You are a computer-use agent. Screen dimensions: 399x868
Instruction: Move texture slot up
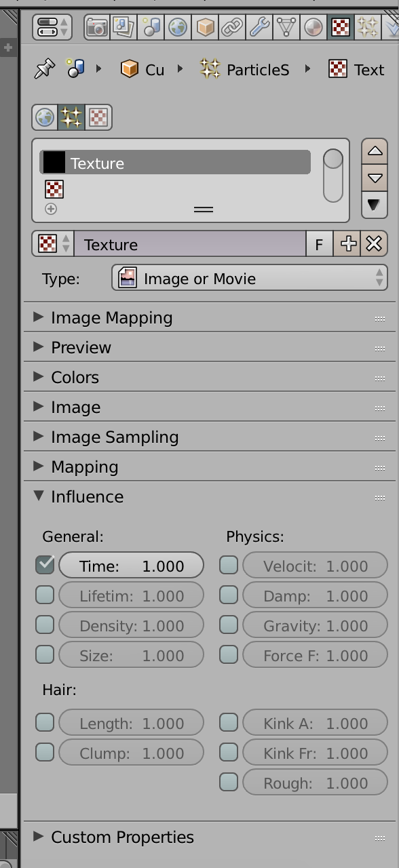pos(375,152)
